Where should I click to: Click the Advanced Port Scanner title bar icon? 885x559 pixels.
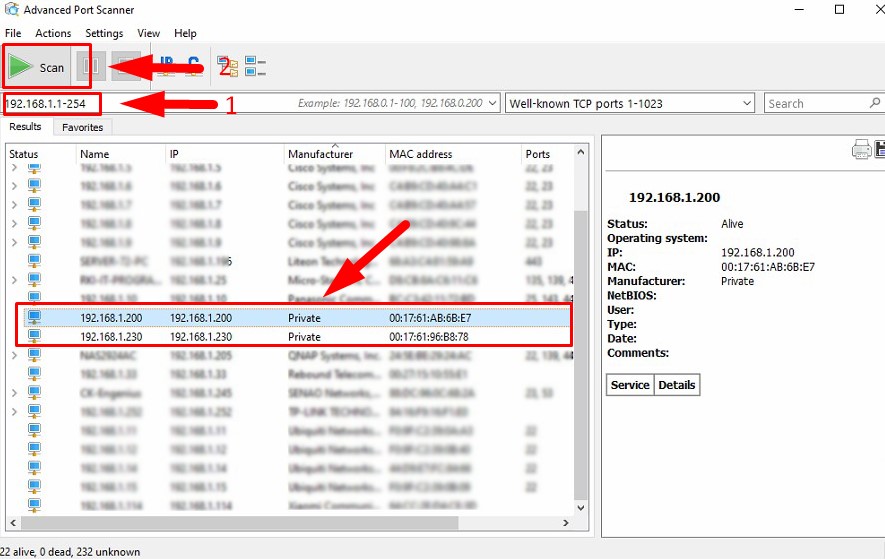coord(11,9)
